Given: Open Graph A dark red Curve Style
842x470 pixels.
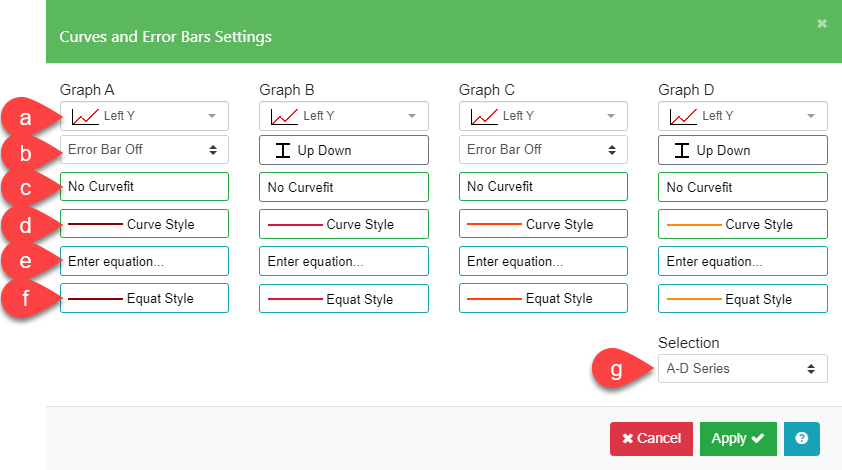Looking at the screenshot, I should point(144,224).
